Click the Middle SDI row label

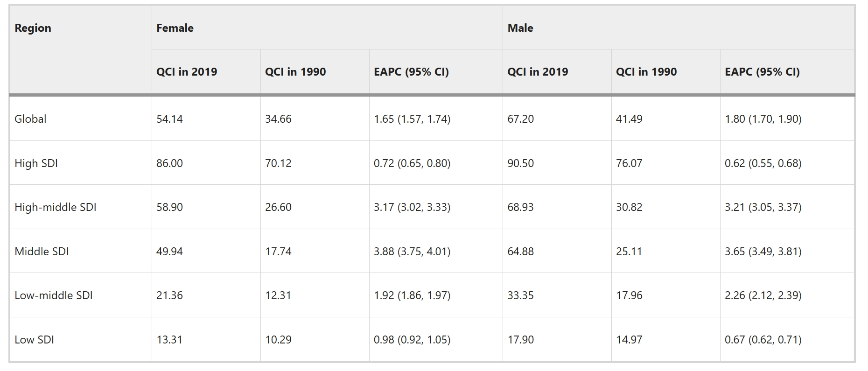(x=42, y=252)
